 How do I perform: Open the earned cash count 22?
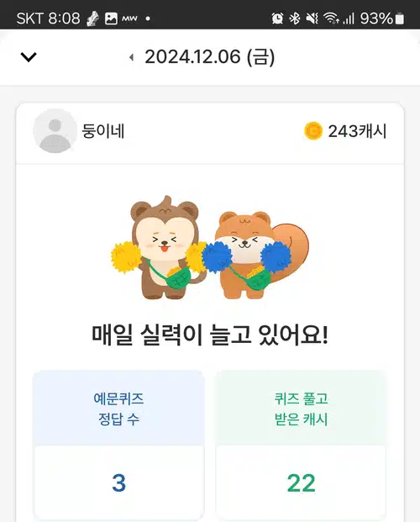pyautogui.click(x=301, y=483)
